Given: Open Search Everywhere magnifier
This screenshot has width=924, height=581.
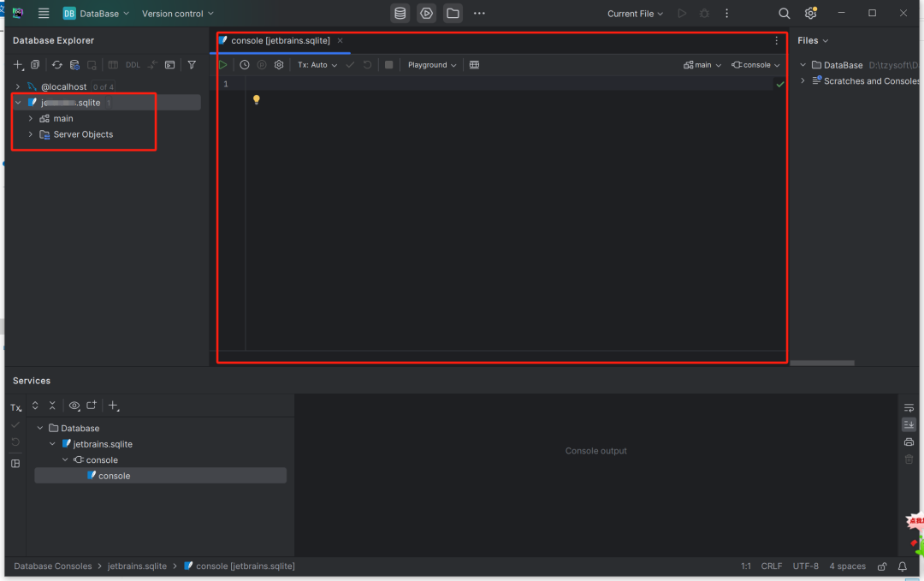Looking at the screenshot, I should pos(784,13).
